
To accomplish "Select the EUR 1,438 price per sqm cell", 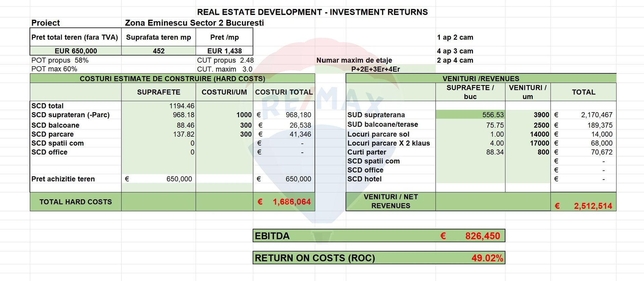I will 224,51.
